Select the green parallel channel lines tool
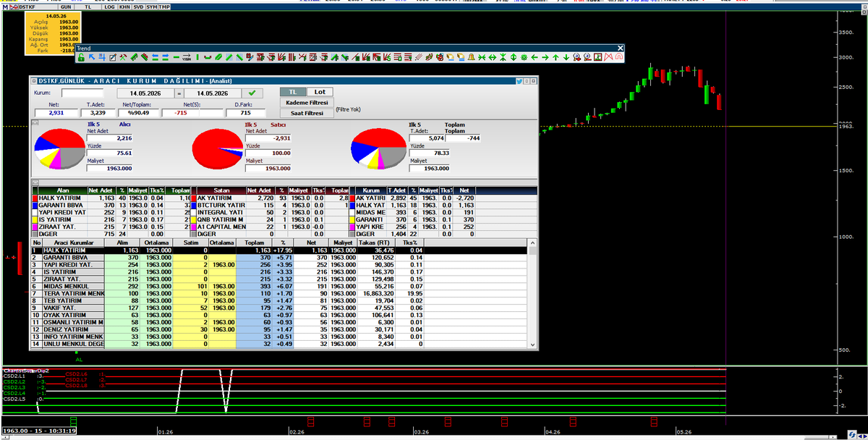 (x=218, y=57)
